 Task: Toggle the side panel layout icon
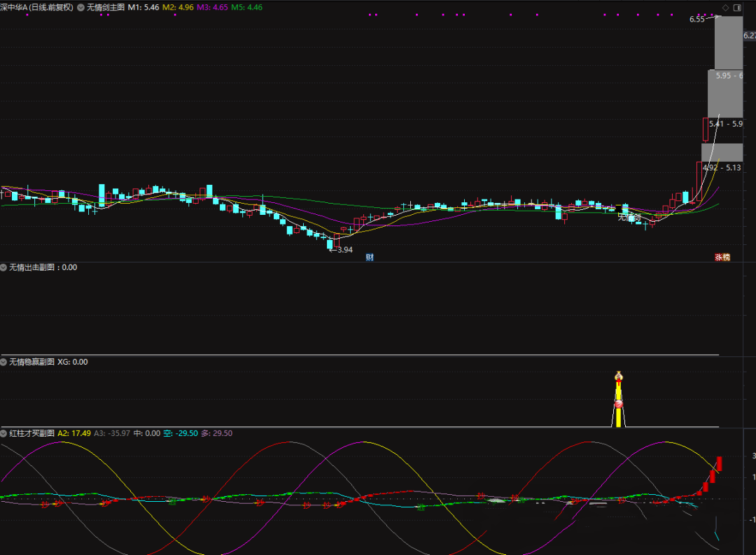coord(736,8)
